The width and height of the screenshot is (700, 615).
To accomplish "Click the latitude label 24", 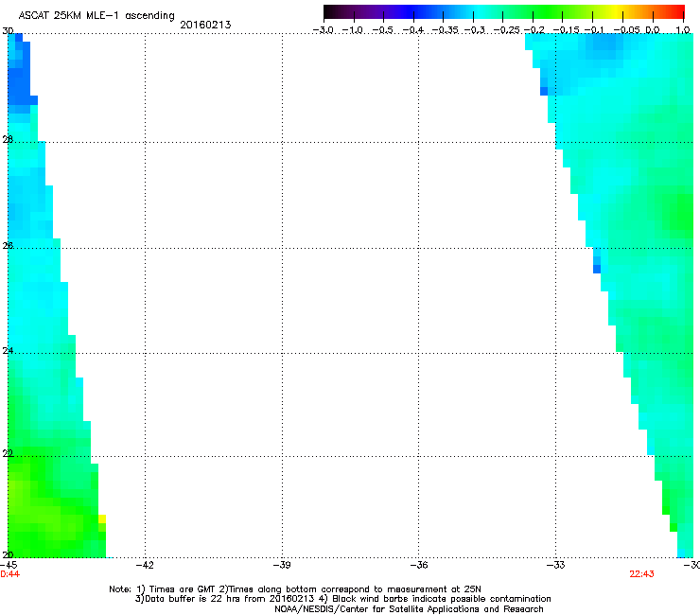I will [8, 351].
